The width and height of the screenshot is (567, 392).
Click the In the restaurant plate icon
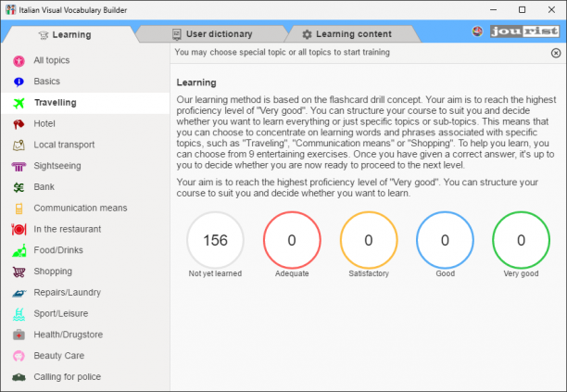(x=19, y=229)
